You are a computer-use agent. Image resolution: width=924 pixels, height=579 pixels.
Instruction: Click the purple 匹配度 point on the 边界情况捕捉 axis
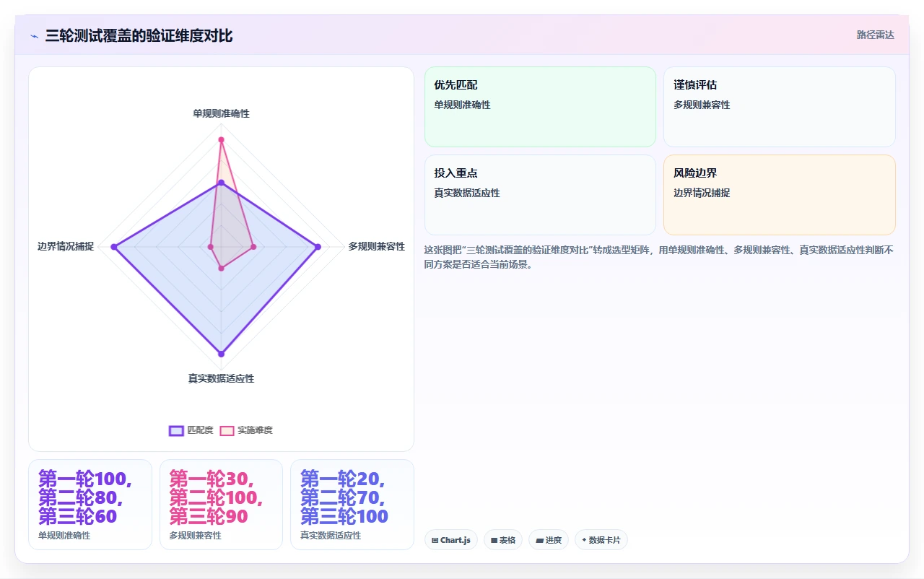pos(113,247)
